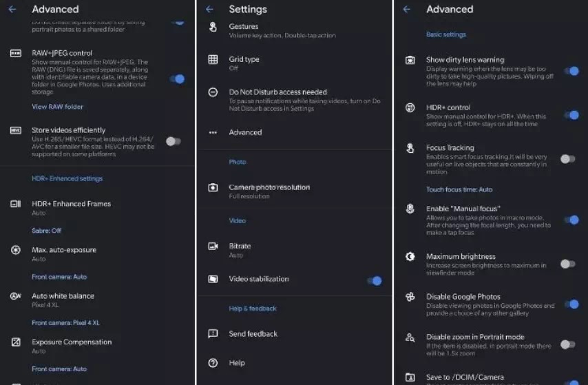Select the Video section header
The height and width of the screenshot is (385, 588).
pyautogui.click(x=237, y=220)
